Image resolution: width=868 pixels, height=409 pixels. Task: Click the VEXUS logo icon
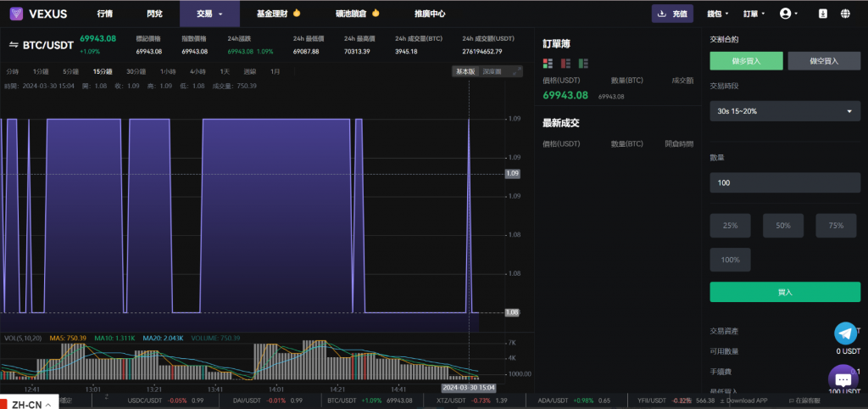point(15,14)
